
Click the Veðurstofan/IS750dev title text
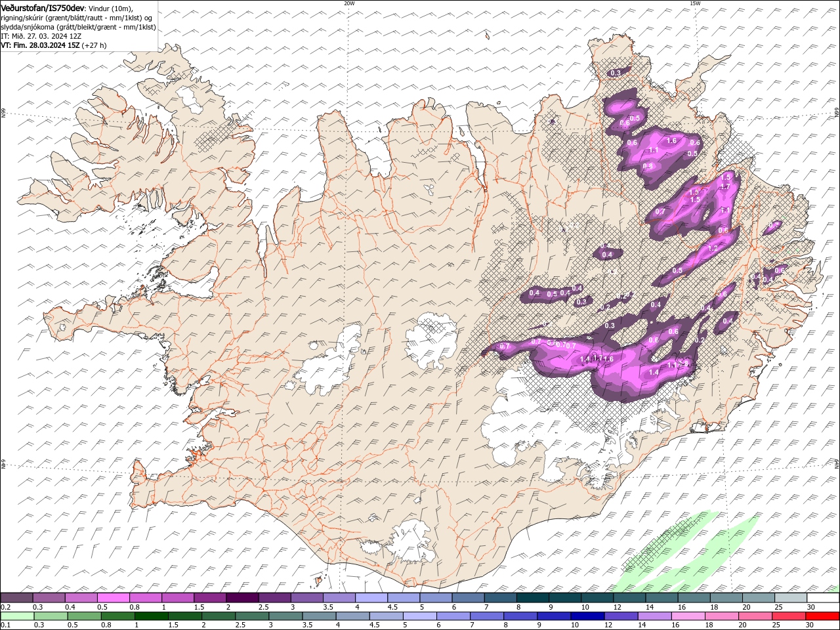click(43, 7)
